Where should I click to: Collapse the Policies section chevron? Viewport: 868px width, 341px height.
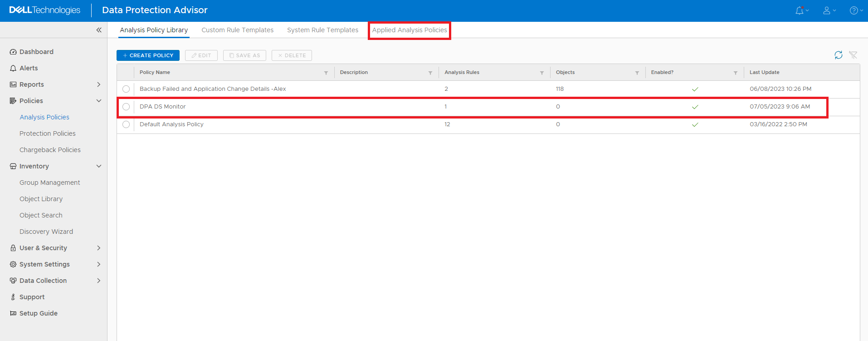point(98,101)
